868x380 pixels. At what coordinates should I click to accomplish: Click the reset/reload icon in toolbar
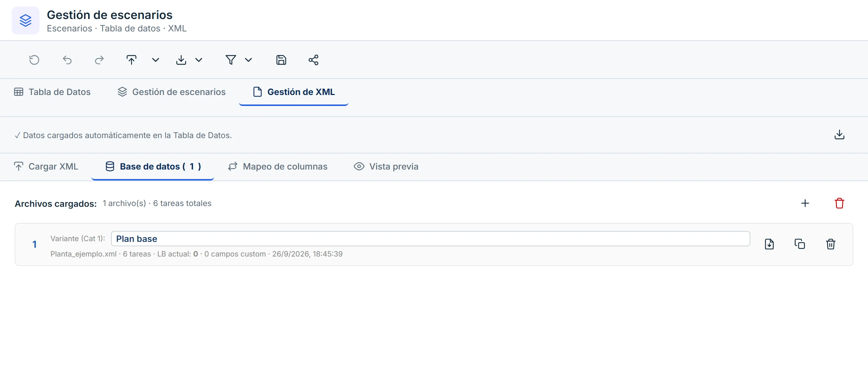pyautogui.click(x=34, y=60)
